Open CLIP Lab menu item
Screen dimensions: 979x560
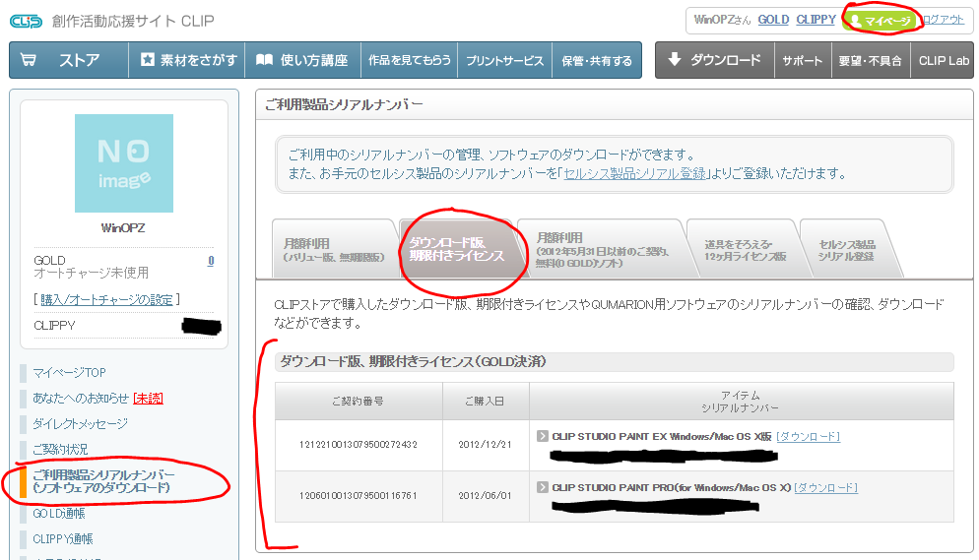[x=943, y=60]
